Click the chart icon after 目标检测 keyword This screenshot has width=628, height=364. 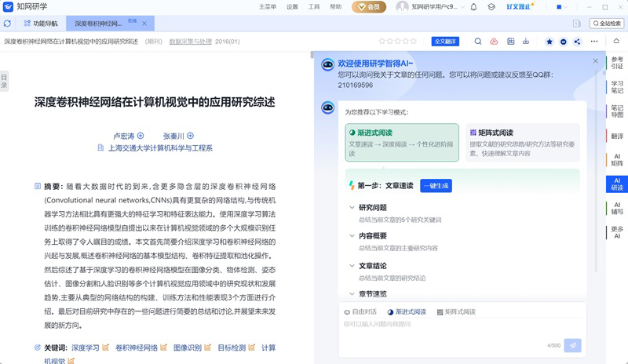click(x=251, y=348)
